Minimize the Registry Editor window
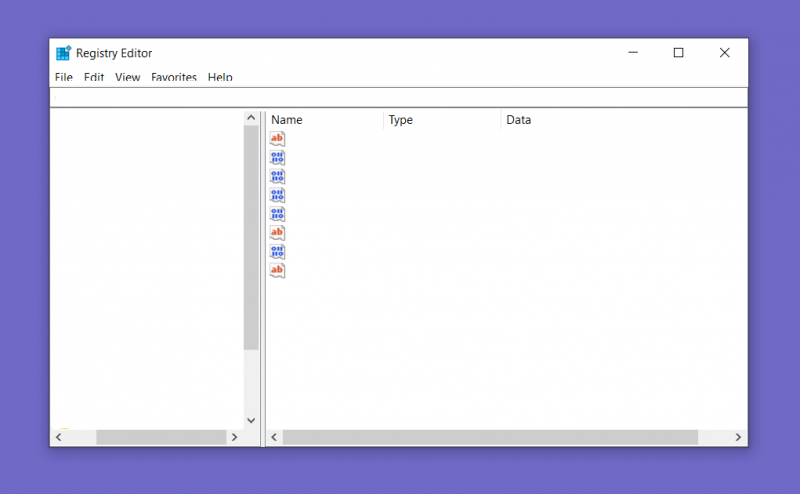Screen dimensions: 800x494 [633, 53]
